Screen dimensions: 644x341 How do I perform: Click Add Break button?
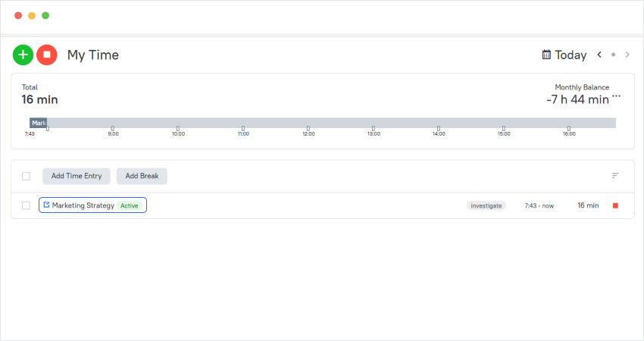point(142,176)
